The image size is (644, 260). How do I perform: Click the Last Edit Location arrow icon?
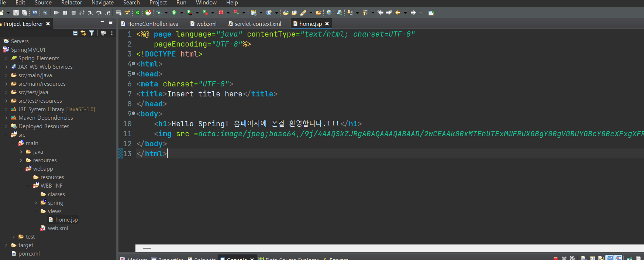[x=380, y=13]
